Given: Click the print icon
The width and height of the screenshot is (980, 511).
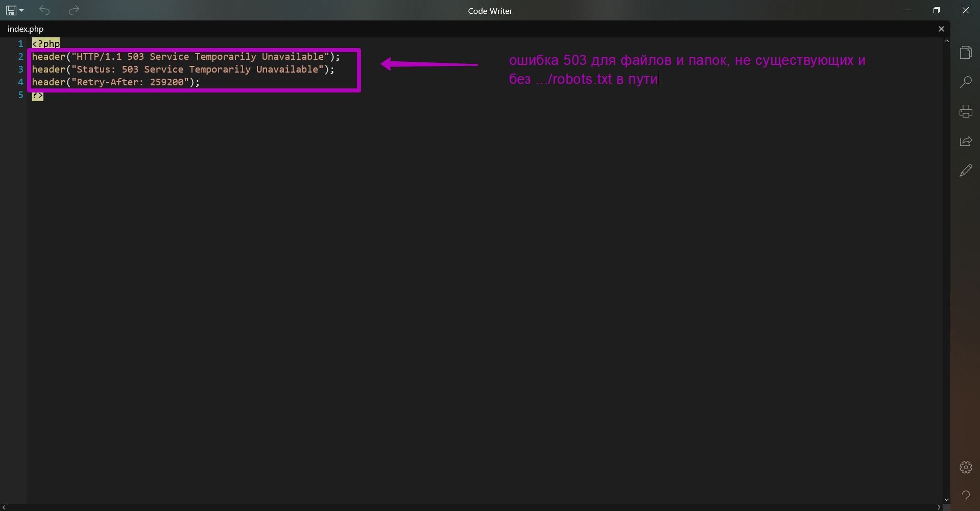Looking at the screenshot, I should point(966,111).
